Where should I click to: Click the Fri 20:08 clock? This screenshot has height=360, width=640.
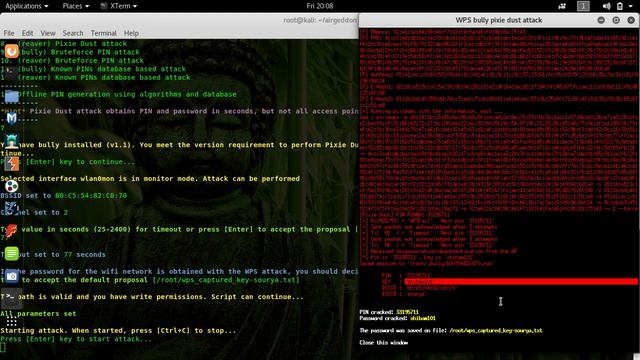tap(320, 6)
